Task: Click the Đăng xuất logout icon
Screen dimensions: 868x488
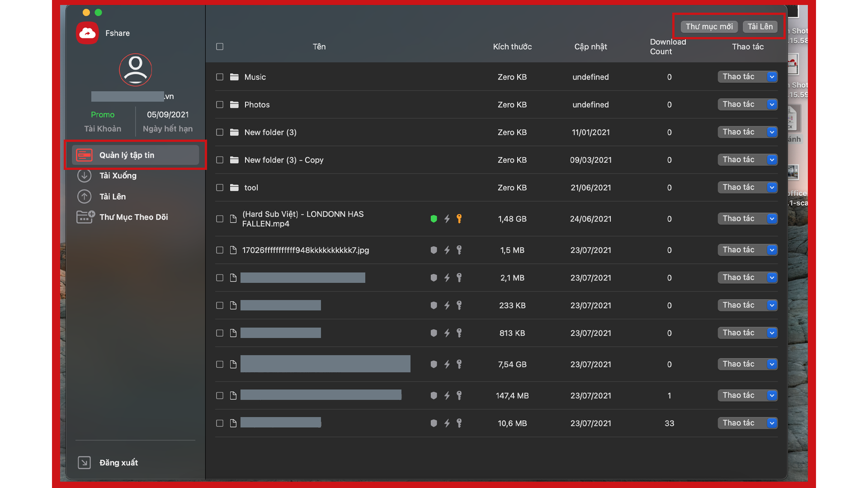Action: (x=84, y=462)
